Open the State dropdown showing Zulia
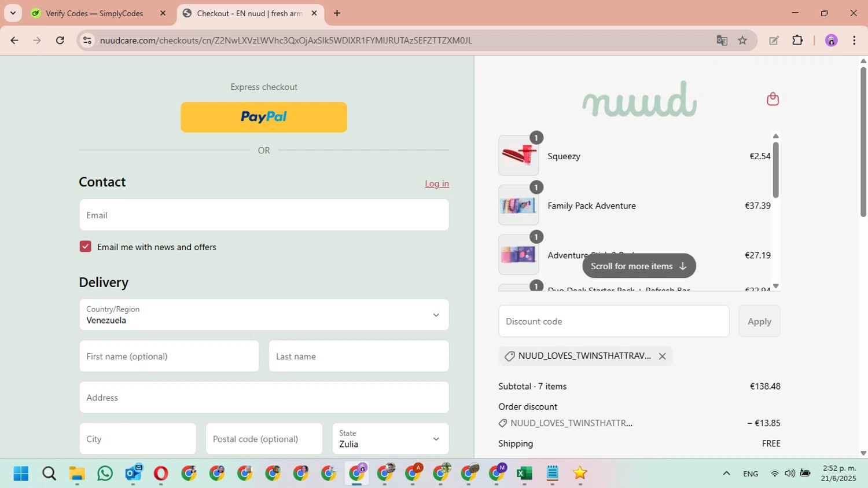868x488 pixels. click(x=391, y=439)
